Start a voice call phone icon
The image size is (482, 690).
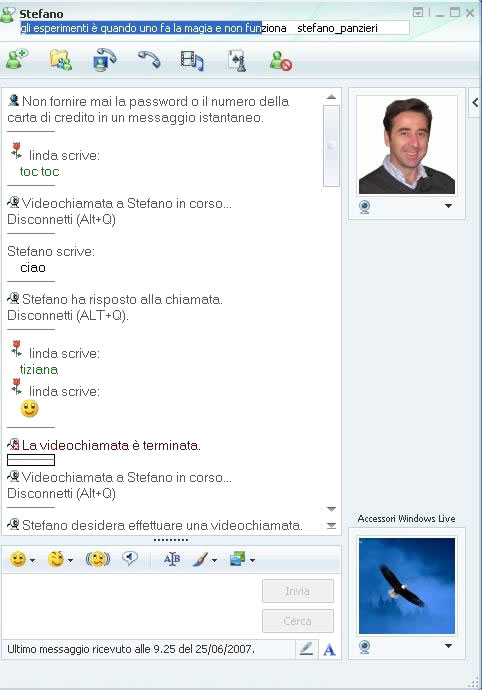(149, 59)
